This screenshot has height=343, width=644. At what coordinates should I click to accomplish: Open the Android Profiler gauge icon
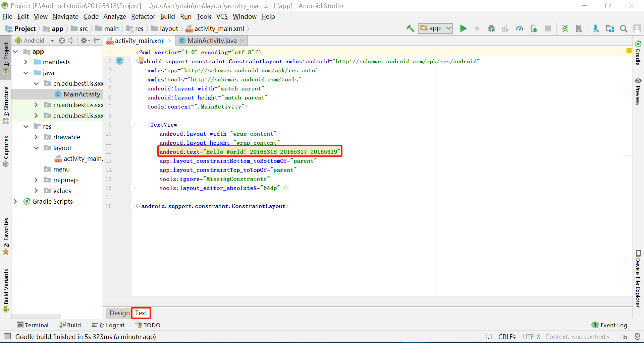click(520, 28)
